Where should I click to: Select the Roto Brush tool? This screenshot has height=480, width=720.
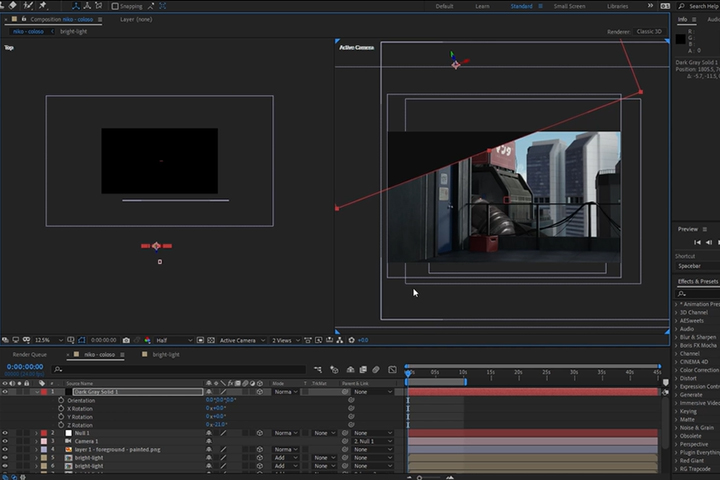pyautogui.click(x=28, y=6)
